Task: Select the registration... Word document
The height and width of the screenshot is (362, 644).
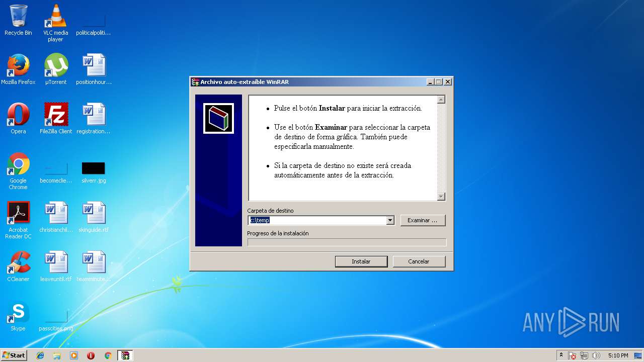Action: [94, 119]
